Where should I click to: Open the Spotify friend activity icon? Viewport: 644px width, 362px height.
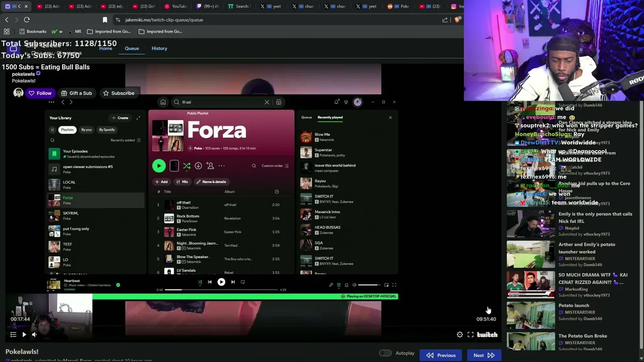point(346,102)
